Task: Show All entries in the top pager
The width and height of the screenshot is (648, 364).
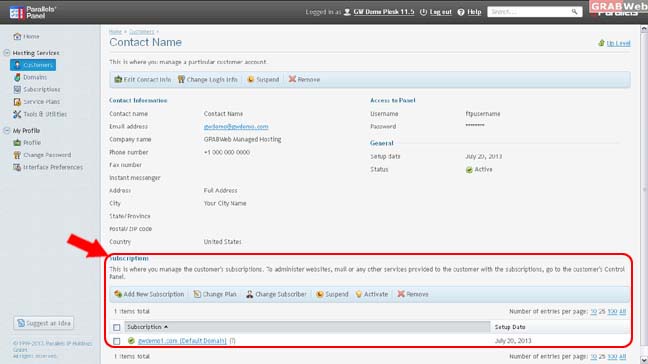Action: click(x=622, y=312)
